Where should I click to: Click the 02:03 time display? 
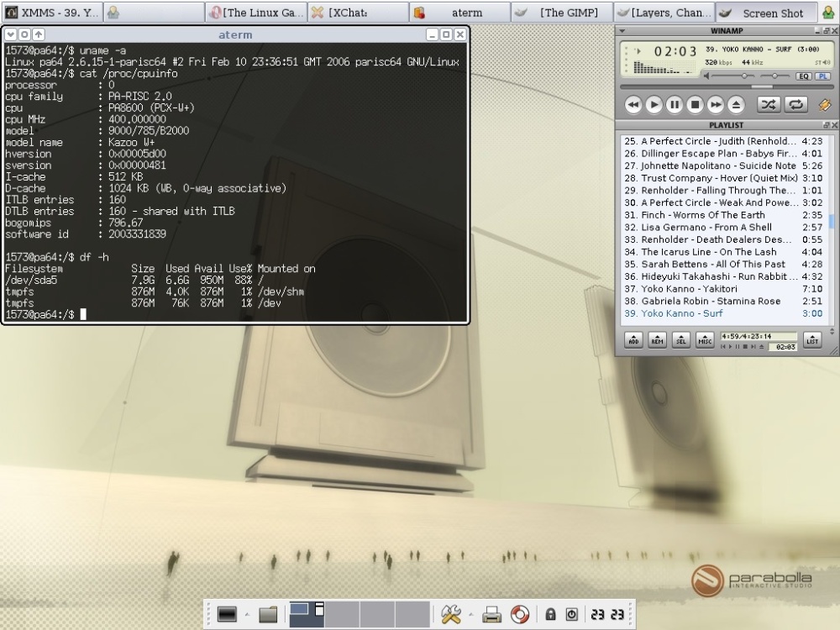[675, 51]
